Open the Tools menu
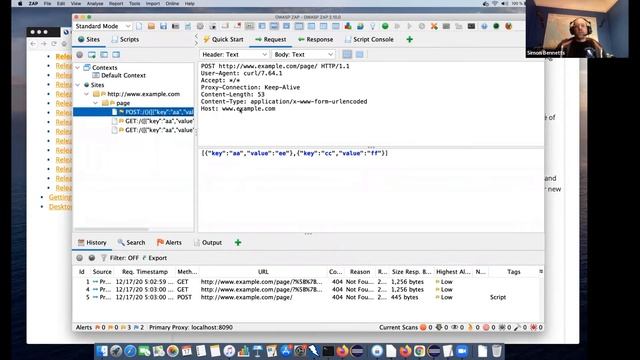The image size is (640, 360). tap(135, 3)
